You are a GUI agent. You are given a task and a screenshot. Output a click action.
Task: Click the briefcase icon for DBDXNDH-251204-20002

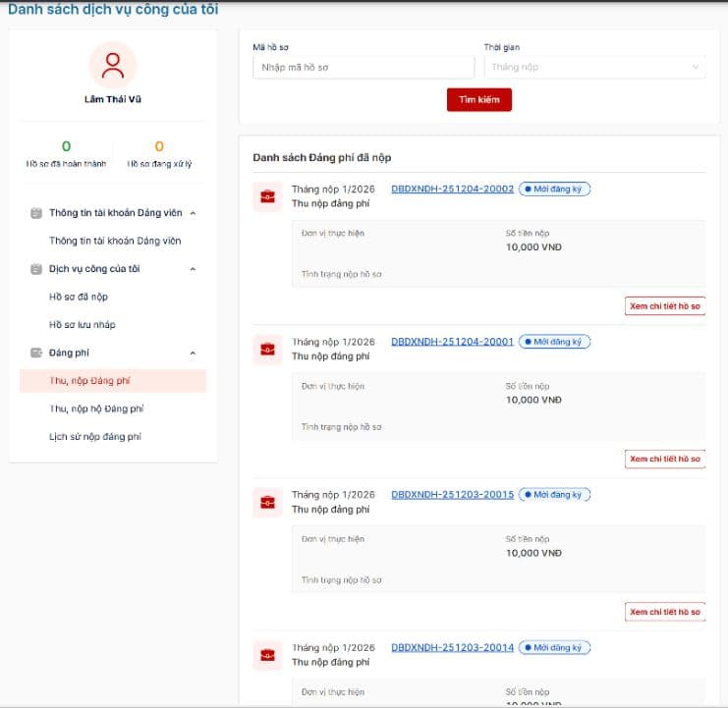tap(267, 196)
